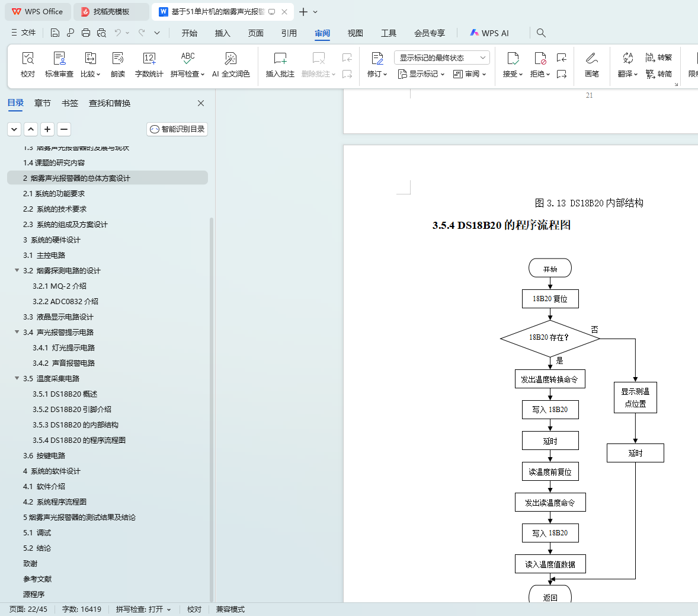Open the 插入 ribbon tab
This screenshot has height=616, width=698.
[x=223, y=33]
